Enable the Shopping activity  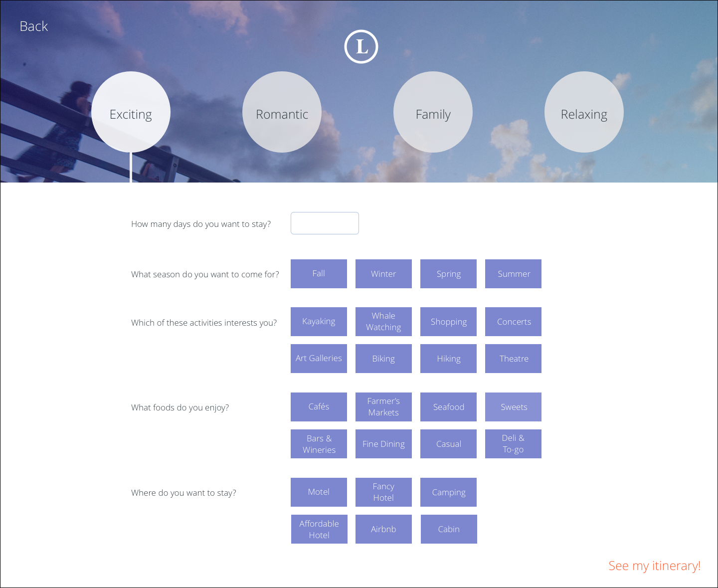tap(448, 322)
